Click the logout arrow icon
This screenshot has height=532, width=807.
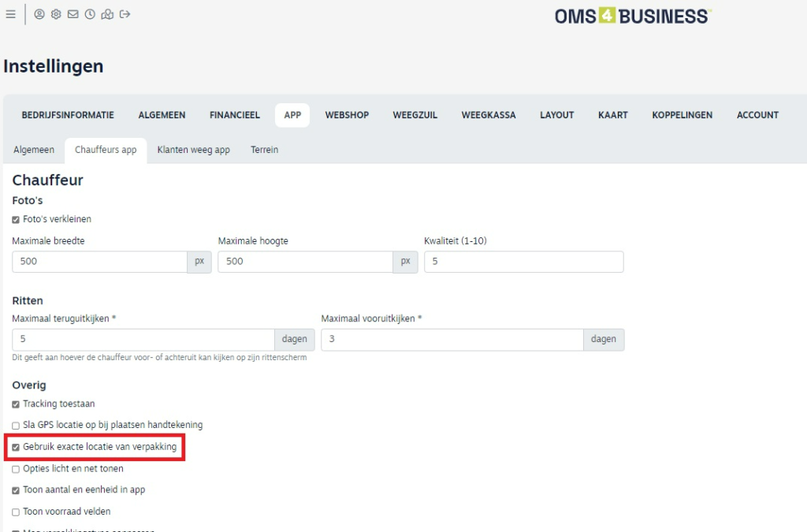[125, 14]
